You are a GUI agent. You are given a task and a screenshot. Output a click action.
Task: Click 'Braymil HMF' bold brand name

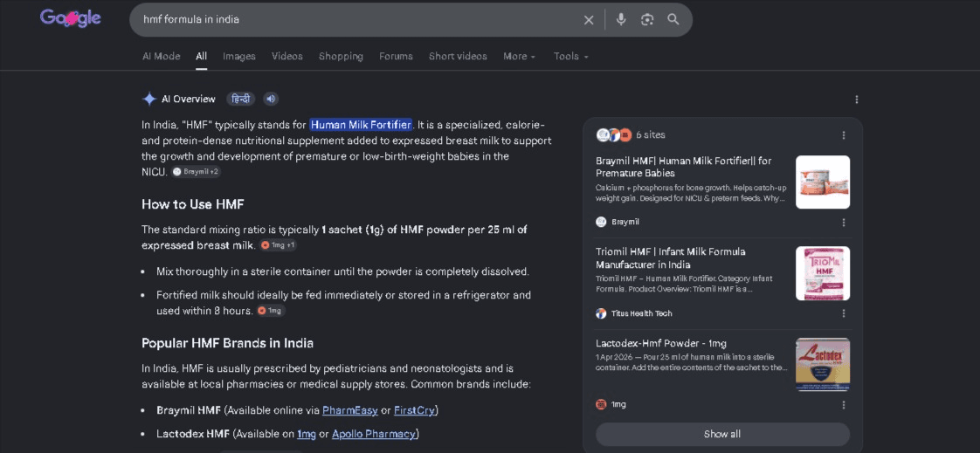[x=189, y=410]
